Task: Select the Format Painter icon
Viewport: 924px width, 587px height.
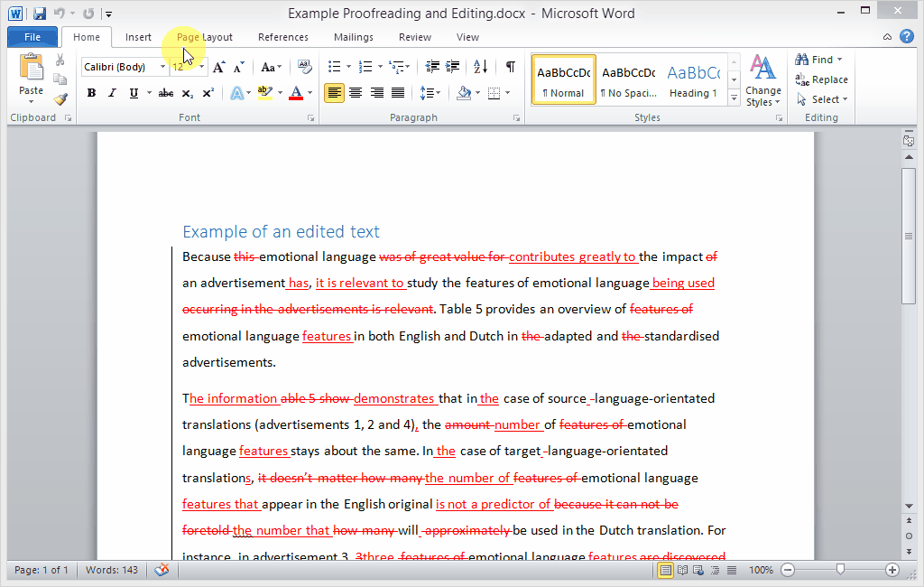Action: click(60, 99)
